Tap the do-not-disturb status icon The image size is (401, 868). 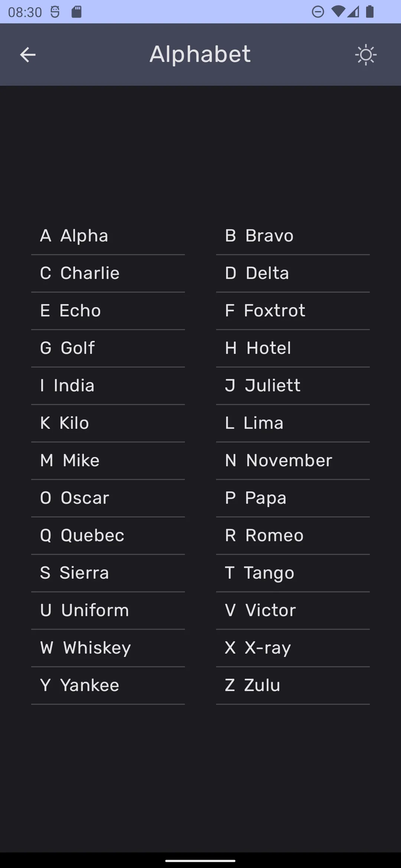pyautogui.click(x=318, y=12)
